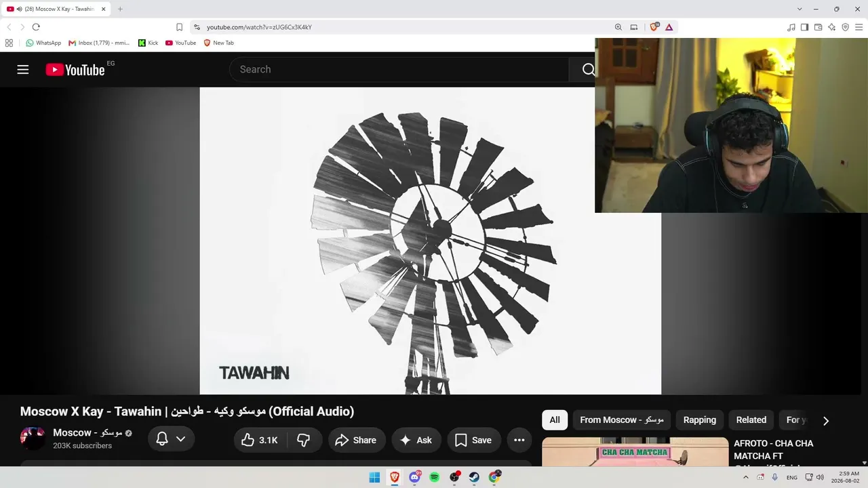Open the system tray volume icon
The image size is (868, 488).
[820, 477]
